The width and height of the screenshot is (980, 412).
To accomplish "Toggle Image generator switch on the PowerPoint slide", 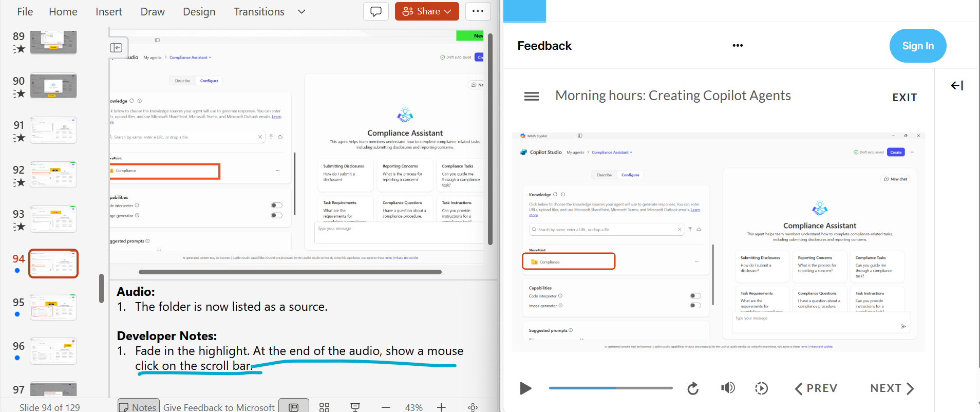I will coord(277,215).
